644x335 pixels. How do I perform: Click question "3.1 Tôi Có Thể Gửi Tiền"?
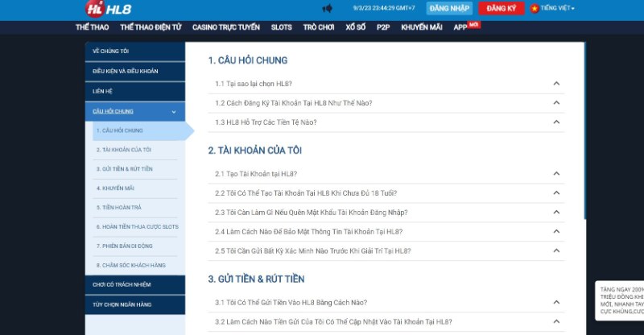click(x=291, y=303)
